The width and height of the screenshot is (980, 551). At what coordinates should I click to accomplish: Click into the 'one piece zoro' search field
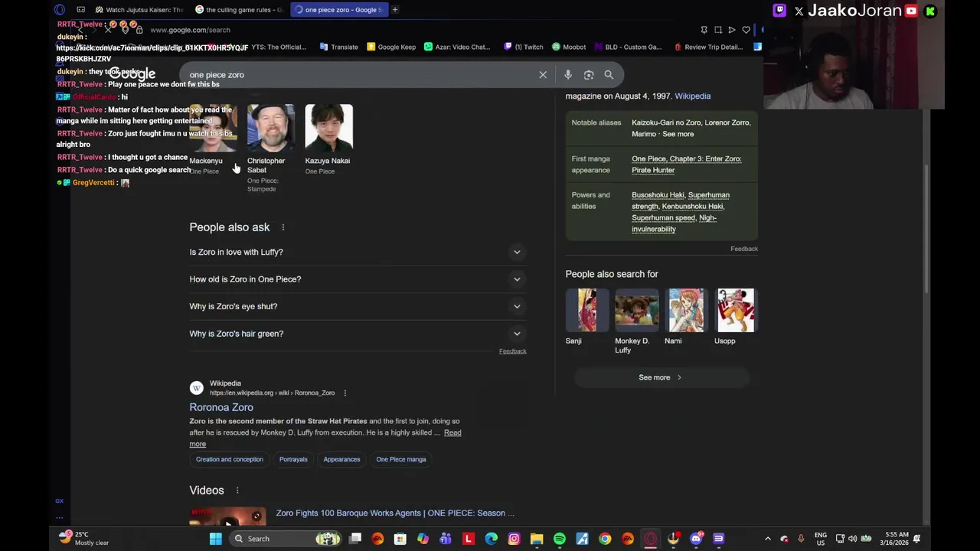tap(360, 75)
